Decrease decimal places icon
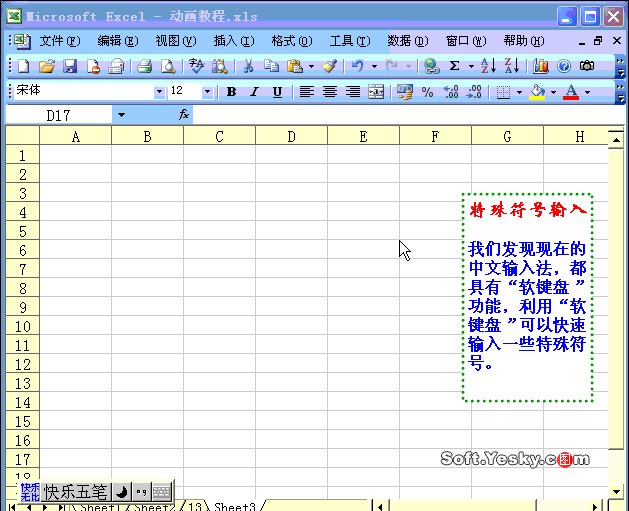The height and width of the screenshot is (511, 629). pyautogui.click(x=474, y=92)
